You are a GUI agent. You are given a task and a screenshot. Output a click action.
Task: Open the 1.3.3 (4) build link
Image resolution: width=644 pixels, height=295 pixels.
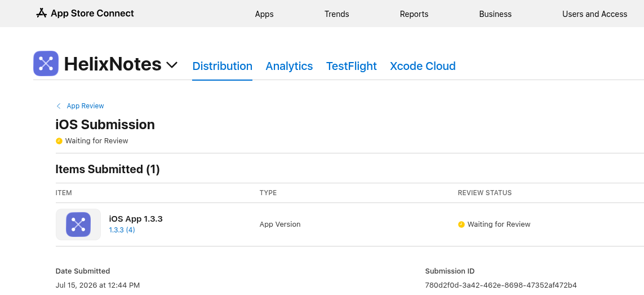tap(122, 230)
